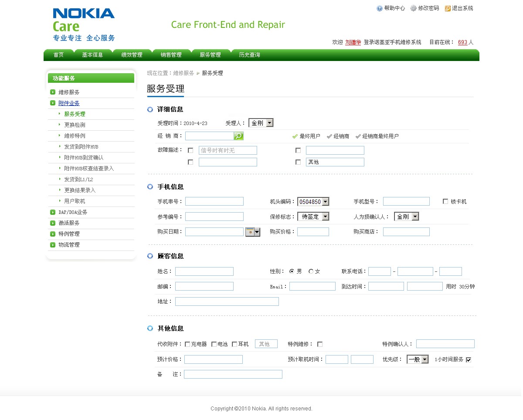Click the 手机串号 input field
This screenshot has height=420, width=523.
coord(214,201)
